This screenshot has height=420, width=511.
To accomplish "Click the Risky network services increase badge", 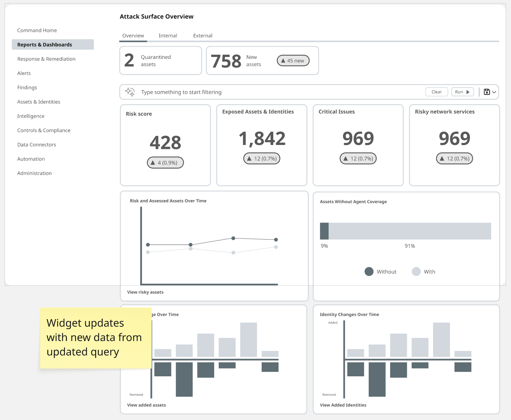I will coord(454,159).
